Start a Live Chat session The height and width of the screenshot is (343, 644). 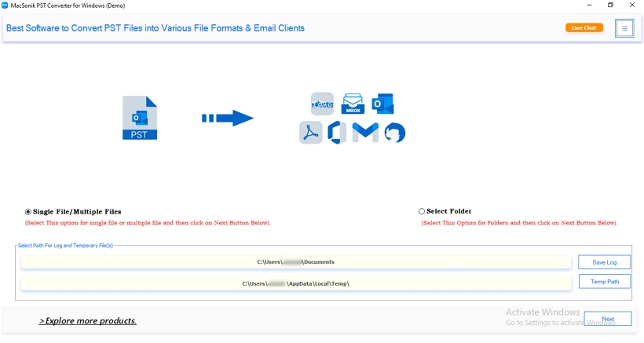(x=584, y=27)
